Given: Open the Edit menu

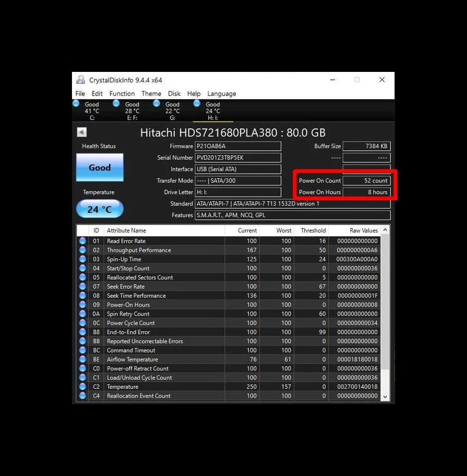Looking at the screenshot, I should click(97, 94).
